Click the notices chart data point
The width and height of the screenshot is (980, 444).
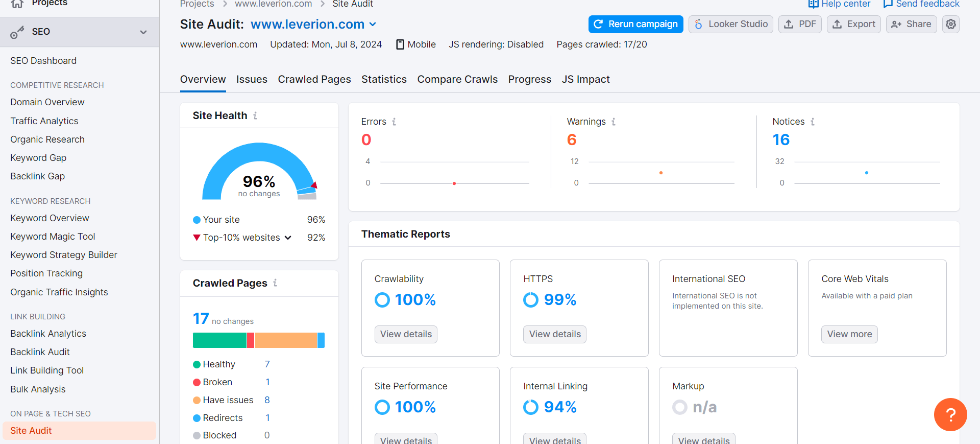867,173
